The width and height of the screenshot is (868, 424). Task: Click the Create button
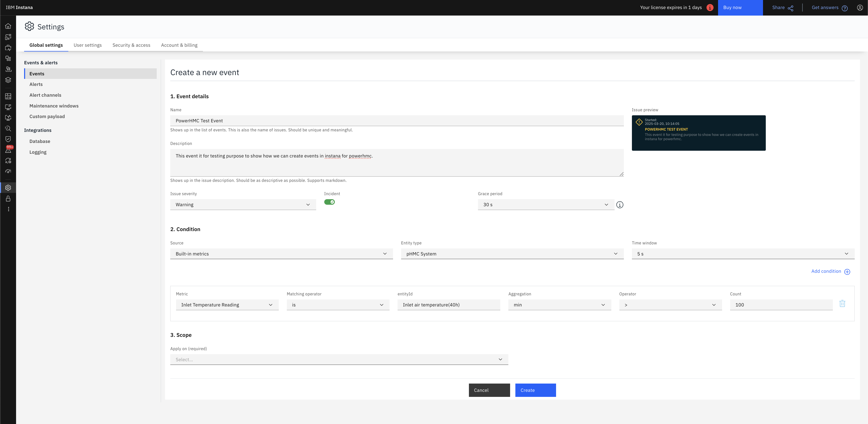click(535, 390)
